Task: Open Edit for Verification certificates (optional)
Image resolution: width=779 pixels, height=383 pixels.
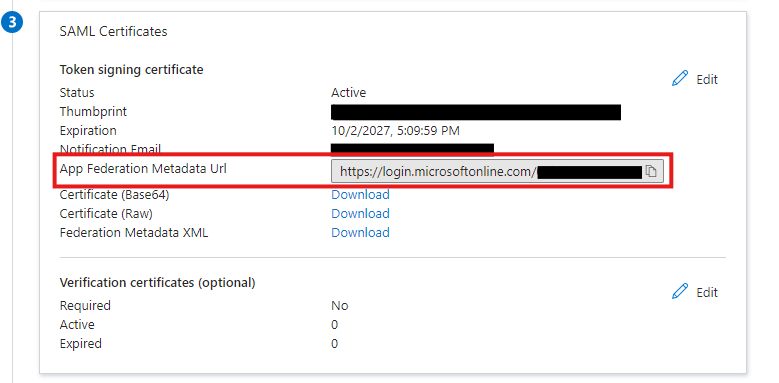Action: 695,292
